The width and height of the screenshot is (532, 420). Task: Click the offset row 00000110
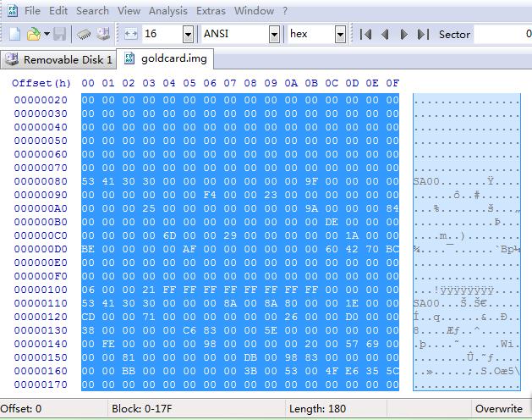(x=41, y=303)
